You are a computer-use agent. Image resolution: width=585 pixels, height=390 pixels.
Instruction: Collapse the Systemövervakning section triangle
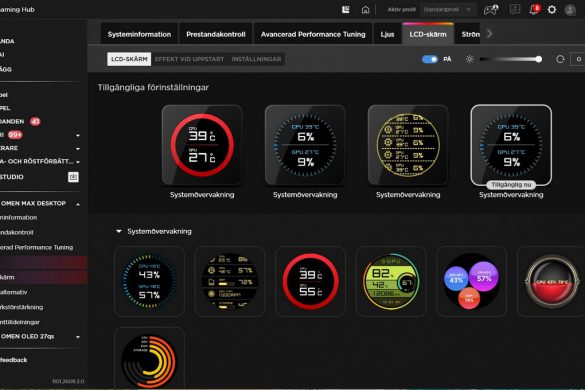pyautogui.click(x=119, y=231)
